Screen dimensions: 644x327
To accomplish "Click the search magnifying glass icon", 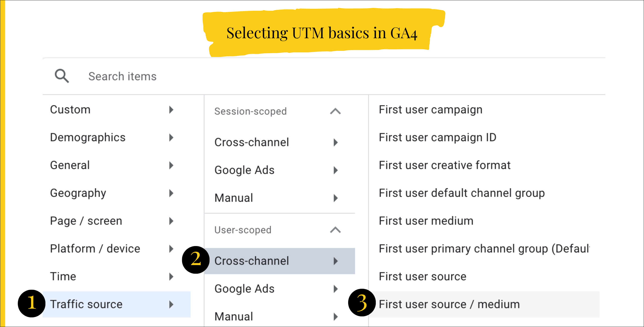I will tap(61, 76).
